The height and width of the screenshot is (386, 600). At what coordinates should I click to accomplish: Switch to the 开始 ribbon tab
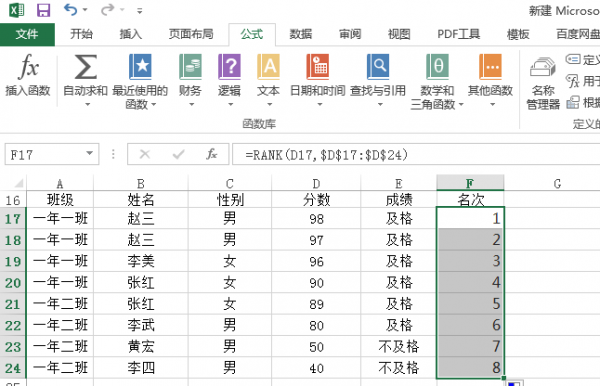coord(82,34)
